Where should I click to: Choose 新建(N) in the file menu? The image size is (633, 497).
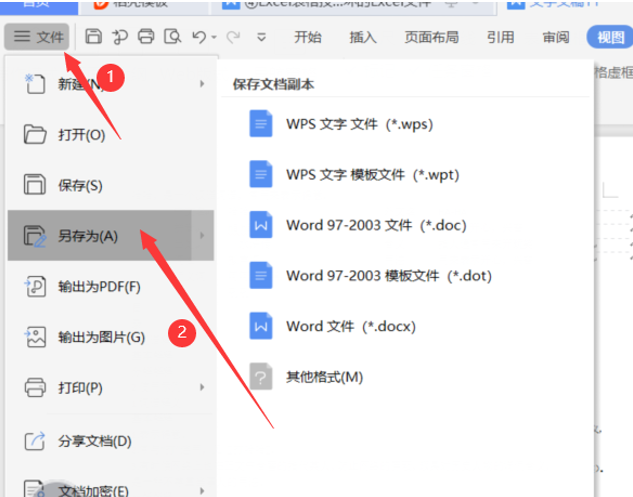(x=111, y=84)
